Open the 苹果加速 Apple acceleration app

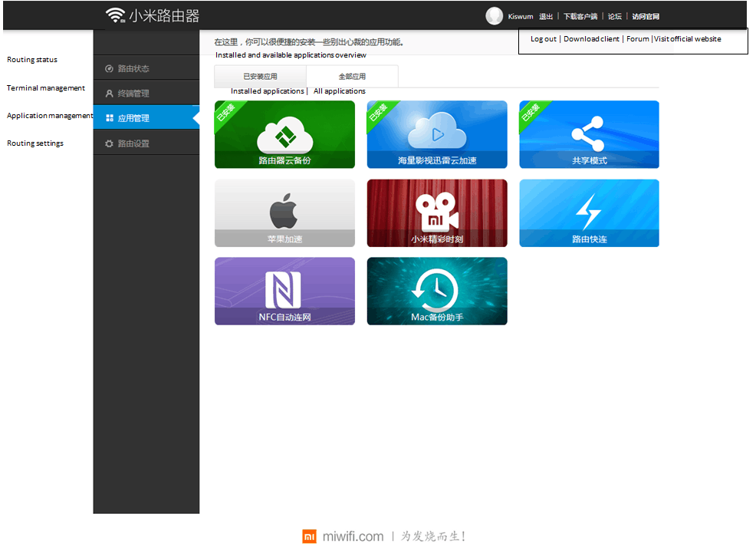point(284,213)
